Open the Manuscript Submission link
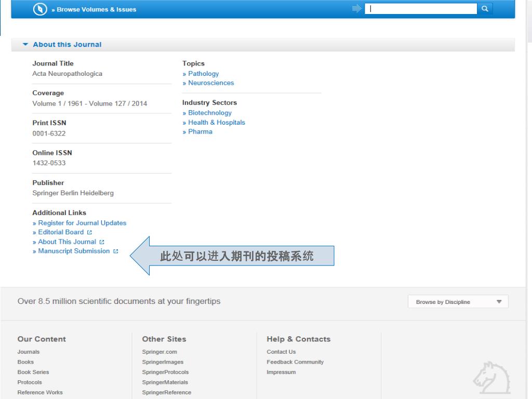Screen dimensions: 532x399 click(x=74, y=251)
